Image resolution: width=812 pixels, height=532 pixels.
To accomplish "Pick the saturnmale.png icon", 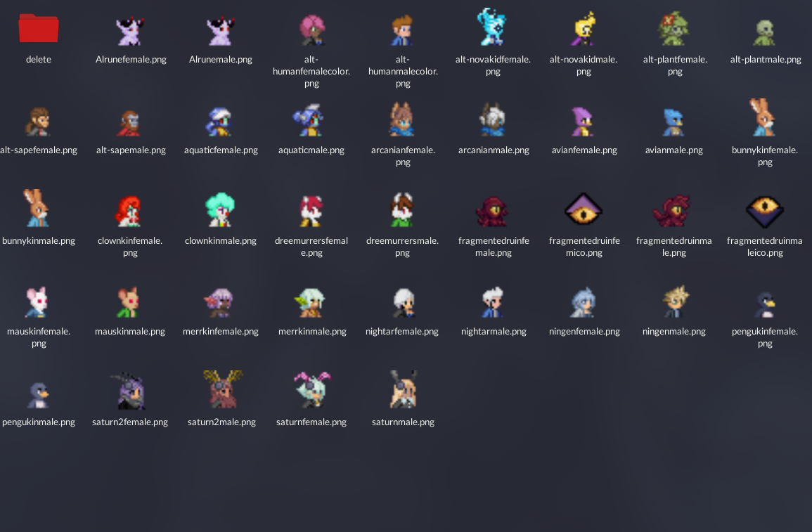I will pos(402,389).
